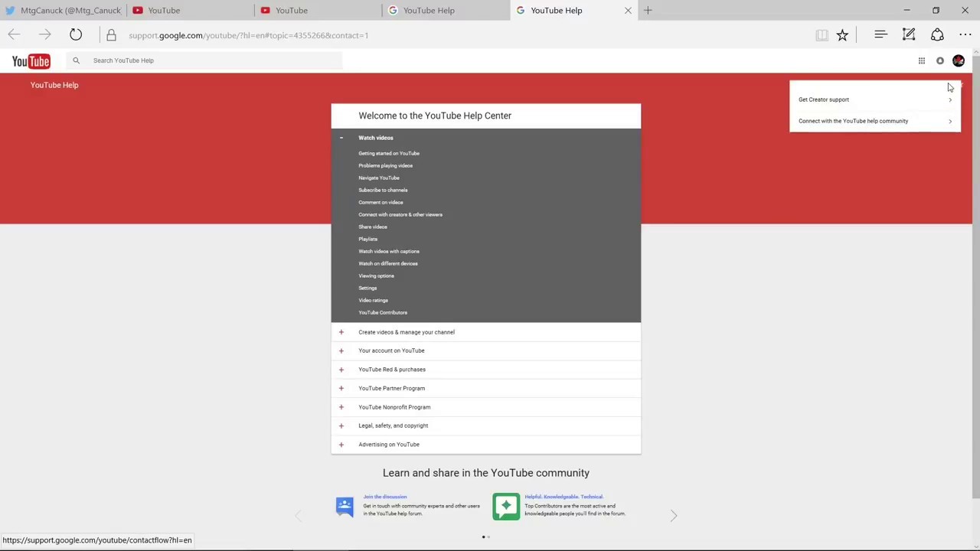Switch to the second YouTube tab
This screenshot has width=980, height=551.
[191, 11]
